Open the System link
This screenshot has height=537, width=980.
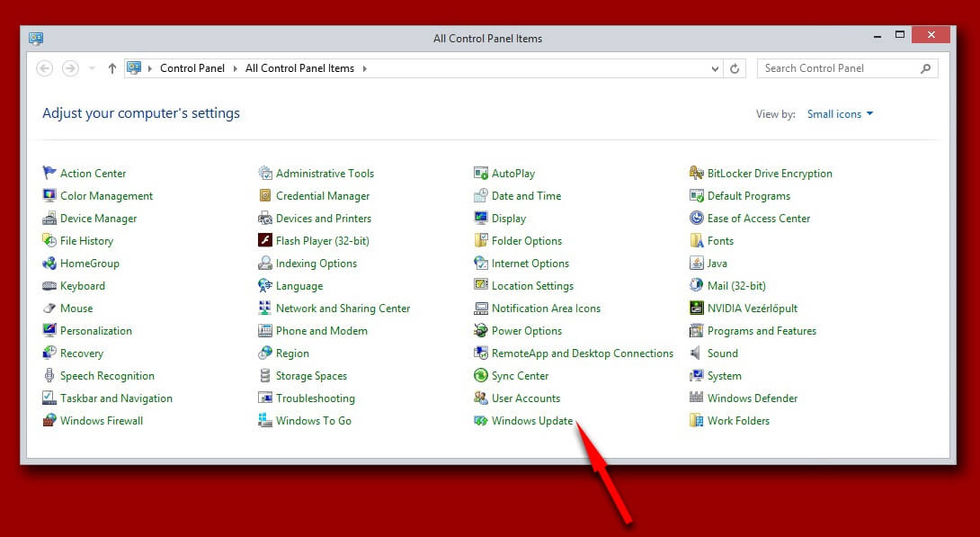tap(725, 376)
